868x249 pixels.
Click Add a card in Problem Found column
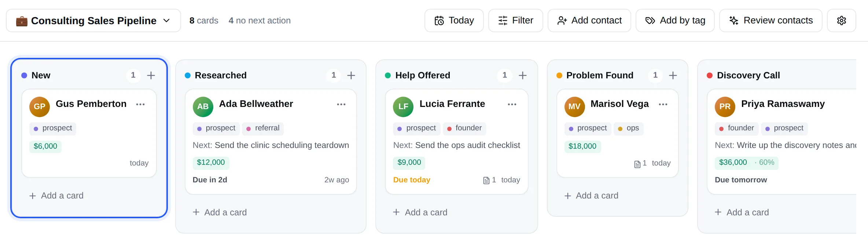point(592,196)
